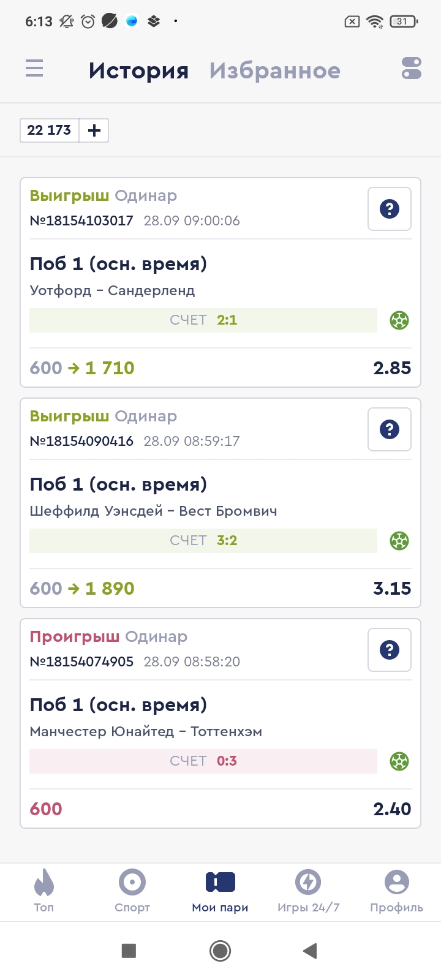This screenshot has height=980, width=441.
Task: Click football icon on Манчестер Юнайтед bet
Action: pyautogui.click(x=399, y=761)
